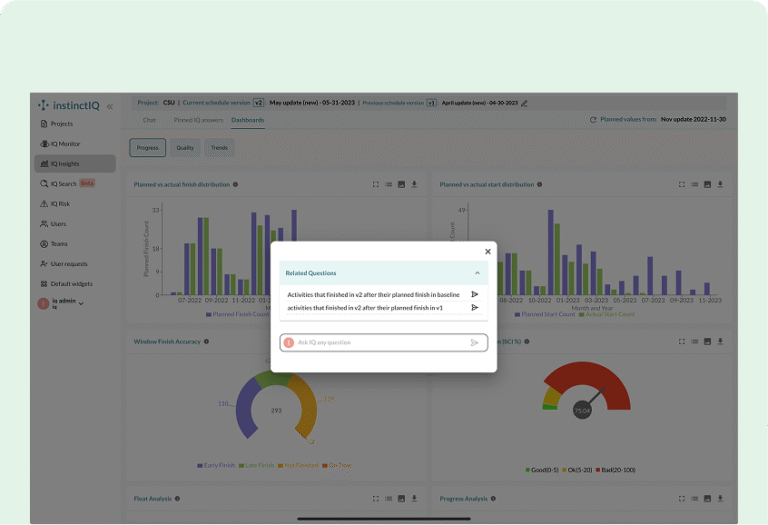Image resolution: width=768 pixels, height=525 pixels.
Task: Expand the finish distribution chart to fullscreen
Action: click(x=376, y=185)
